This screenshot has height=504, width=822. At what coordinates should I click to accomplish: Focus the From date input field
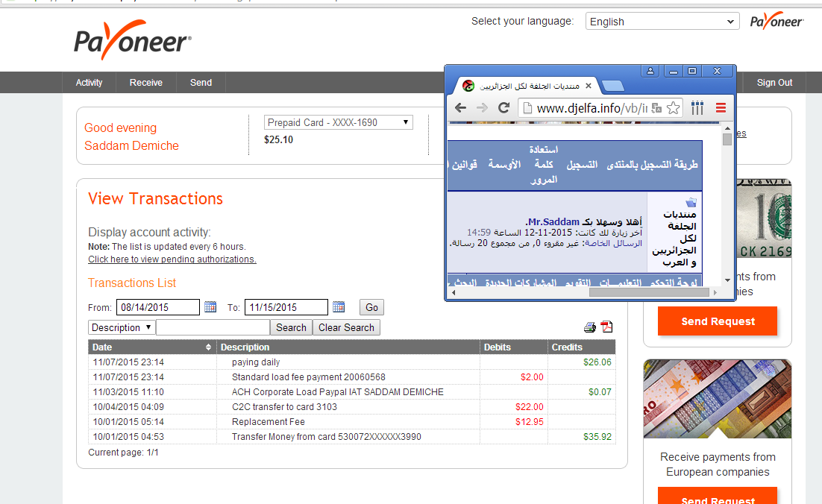(x=158, y=307)
